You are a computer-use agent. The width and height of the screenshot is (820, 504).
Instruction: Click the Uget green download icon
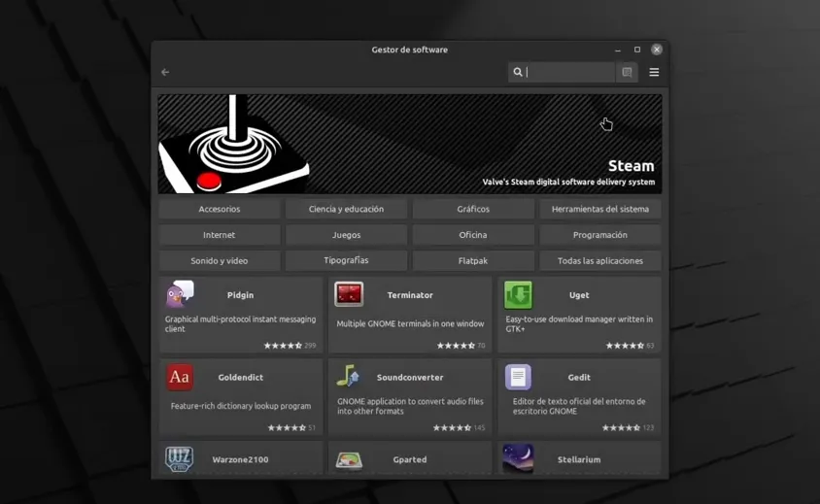pos(518,295)
